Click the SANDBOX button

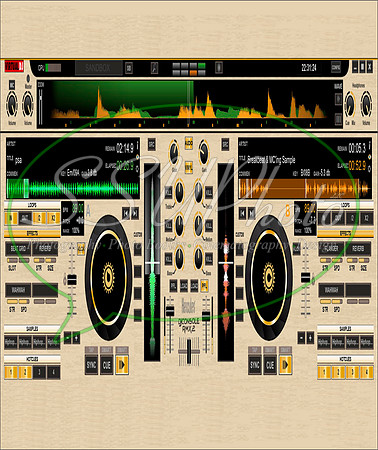pos(98,68)
